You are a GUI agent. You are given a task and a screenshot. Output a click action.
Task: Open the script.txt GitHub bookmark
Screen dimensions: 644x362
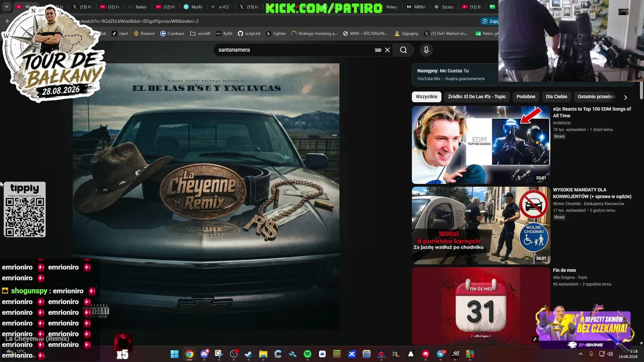(x=249, y=34)
